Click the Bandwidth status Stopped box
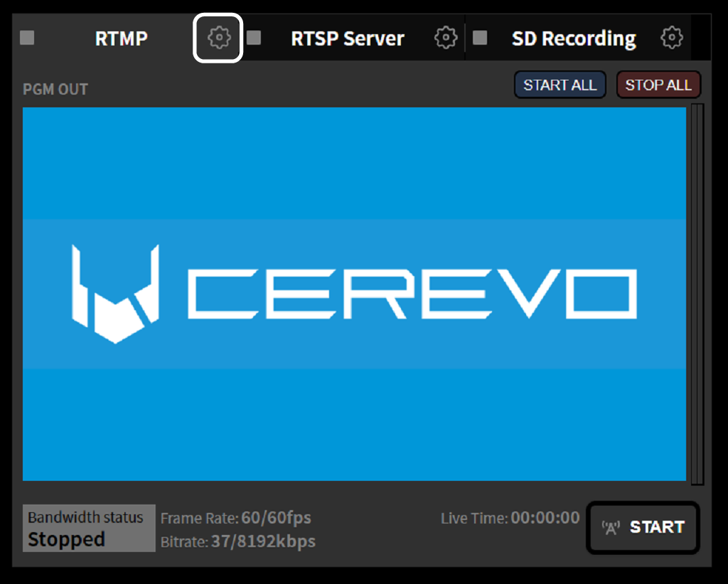 click(89, 529)
